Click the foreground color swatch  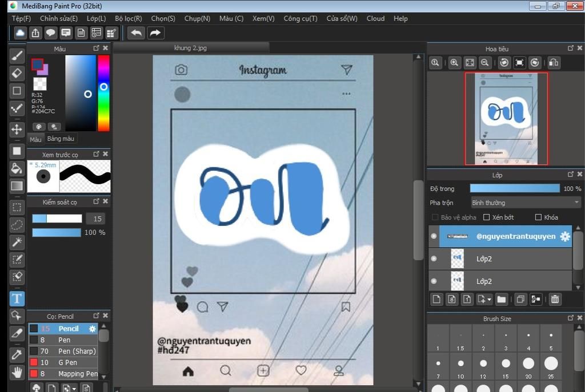37,64
